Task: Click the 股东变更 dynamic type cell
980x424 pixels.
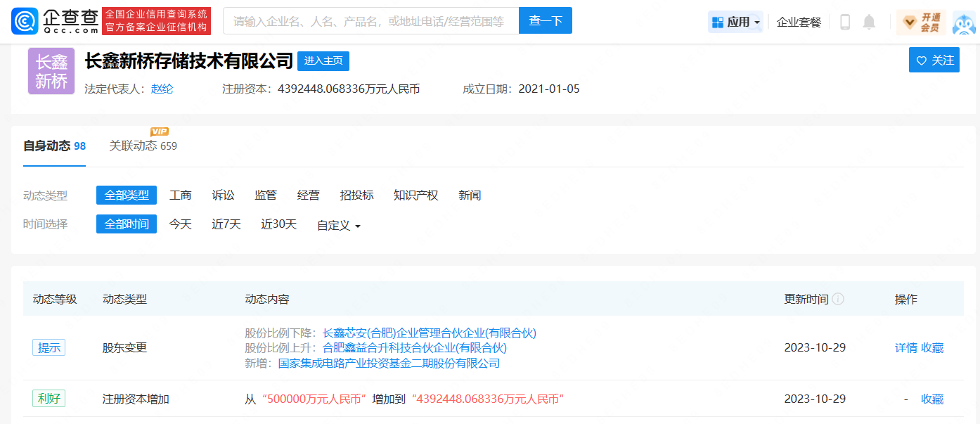Action: click(125, 347)
